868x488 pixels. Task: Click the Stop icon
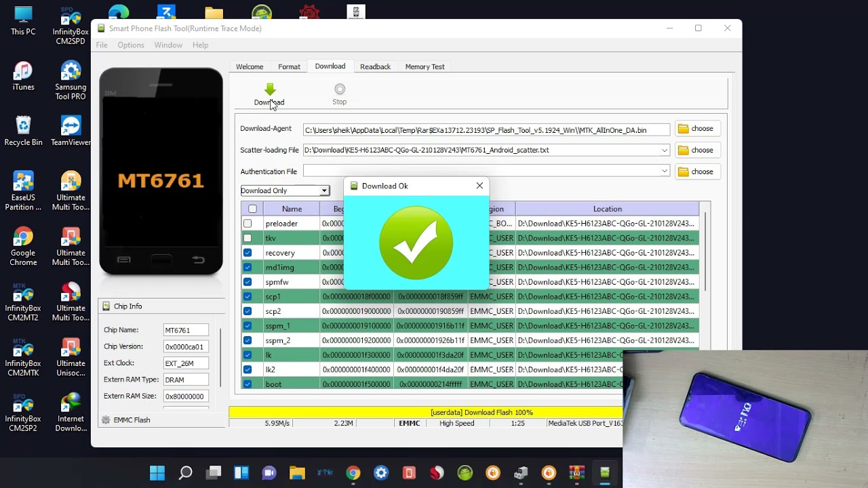[x=340, y=89]
